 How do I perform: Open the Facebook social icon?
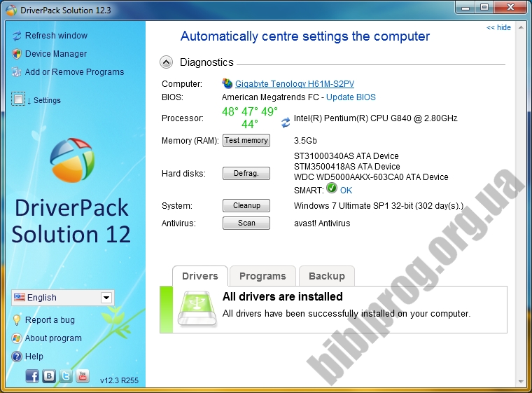click(x=32, y=376)
